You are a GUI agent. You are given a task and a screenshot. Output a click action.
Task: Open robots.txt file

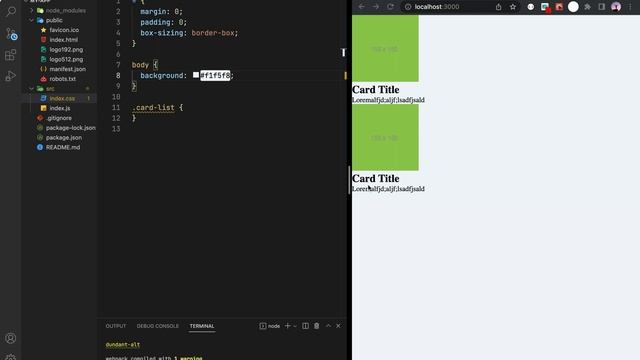click(x=62, y=79)
